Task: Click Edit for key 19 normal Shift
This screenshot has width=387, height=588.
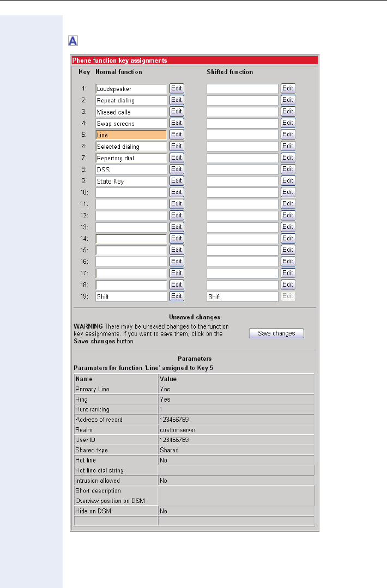Action: click(x=177, y=296)
